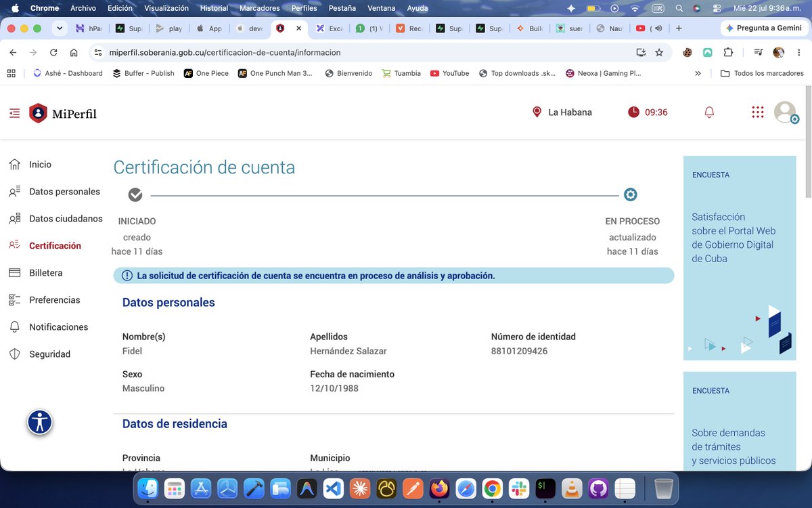Screen dimensions: 812x508
Task: Select the La Habana location pin
Action: (x=537, y=112)
